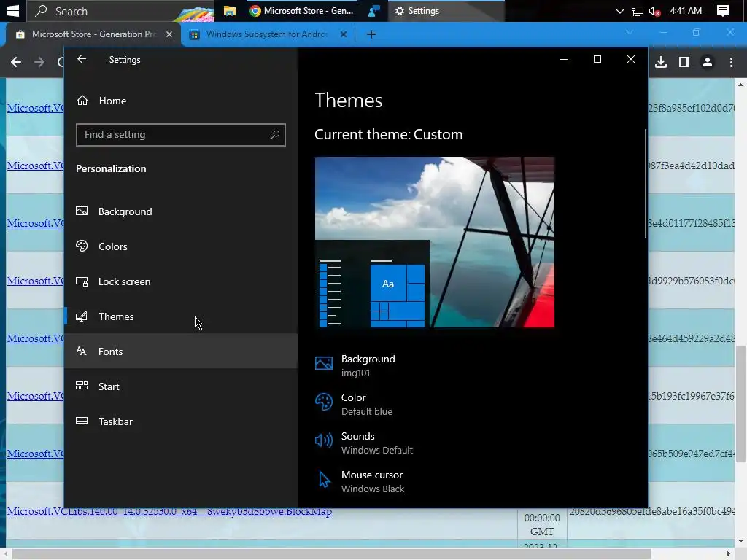Click the Fonts icon in sidebar
747x560 pixels.
[x=82, y=351]
